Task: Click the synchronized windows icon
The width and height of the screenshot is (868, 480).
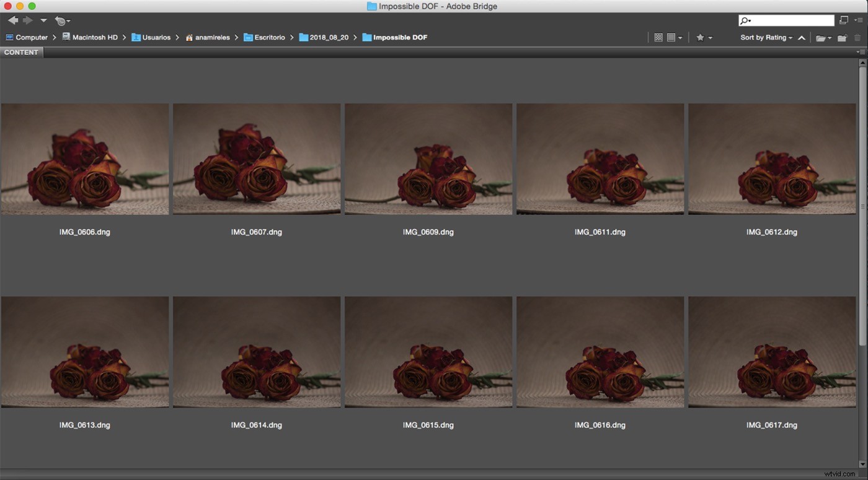Action: [843, 20]
